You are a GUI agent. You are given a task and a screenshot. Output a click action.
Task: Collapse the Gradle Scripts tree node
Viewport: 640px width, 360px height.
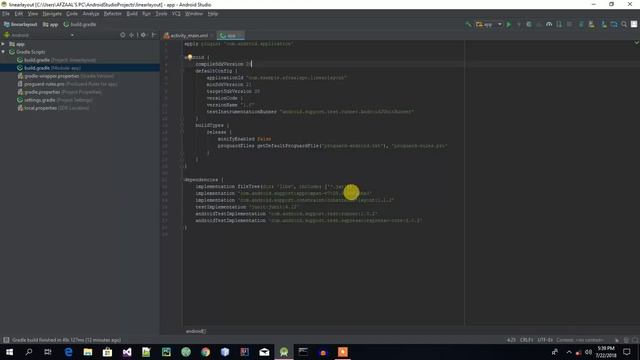(x=3, y=52)
